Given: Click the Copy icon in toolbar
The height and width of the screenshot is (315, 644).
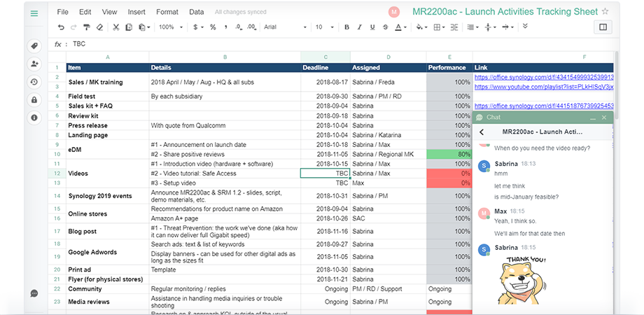Looking at the screenshot, I should point(129,27).
